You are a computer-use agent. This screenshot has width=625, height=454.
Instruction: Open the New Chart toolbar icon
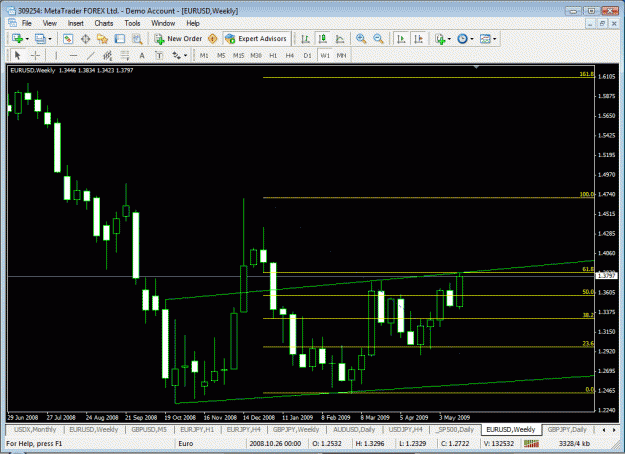(17, 39)
